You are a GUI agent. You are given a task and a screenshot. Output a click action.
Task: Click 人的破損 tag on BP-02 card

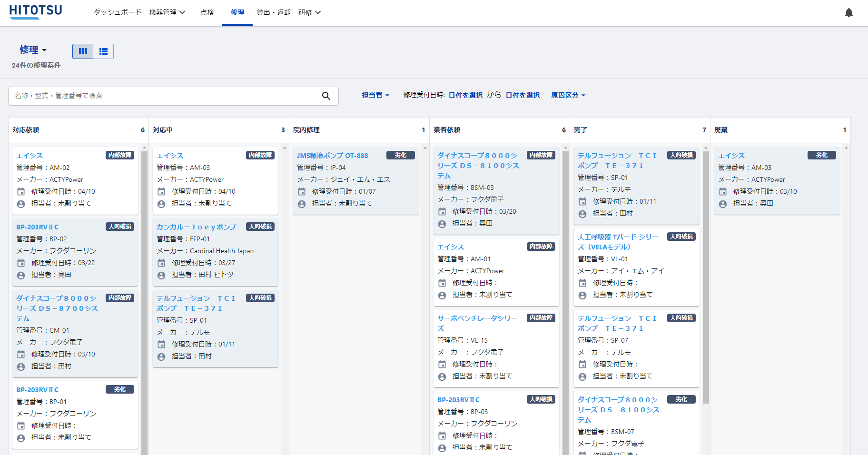point(120,227)
